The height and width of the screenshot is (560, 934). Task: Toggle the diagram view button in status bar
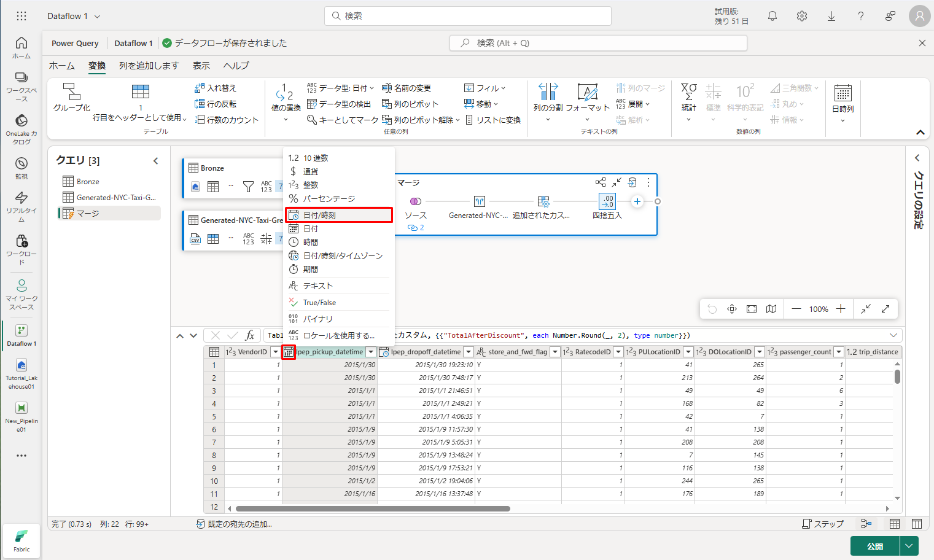(866, 524)
